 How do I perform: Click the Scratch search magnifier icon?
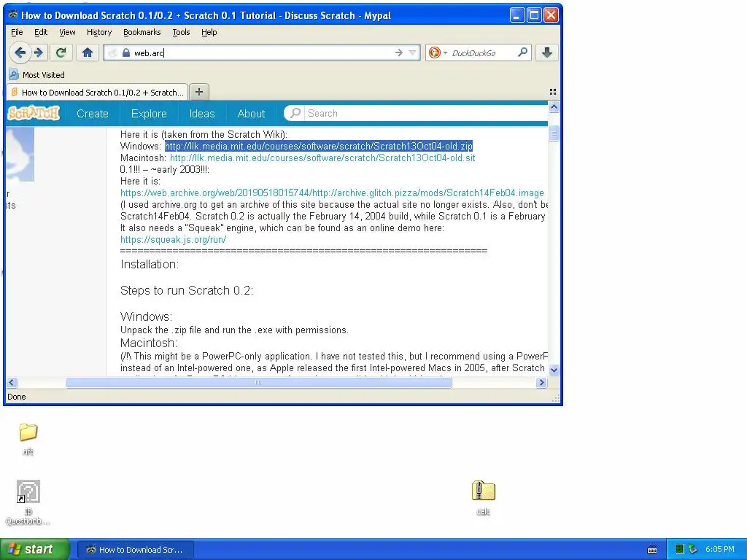[x=295, y=113]
